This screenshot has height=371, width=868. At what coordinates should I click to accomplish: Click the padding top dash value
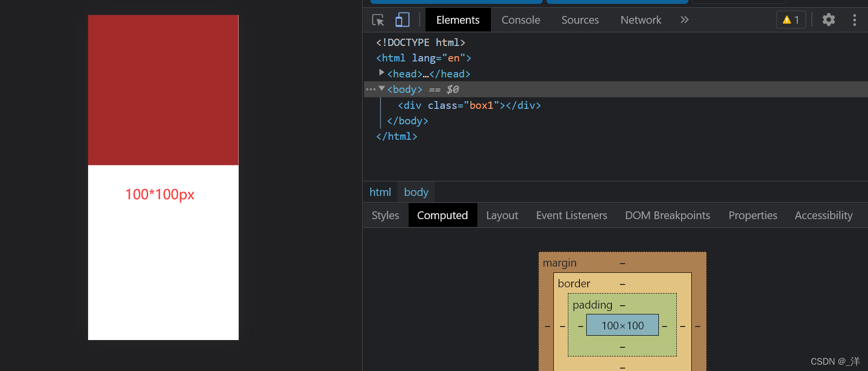click(x=623, y=306)
